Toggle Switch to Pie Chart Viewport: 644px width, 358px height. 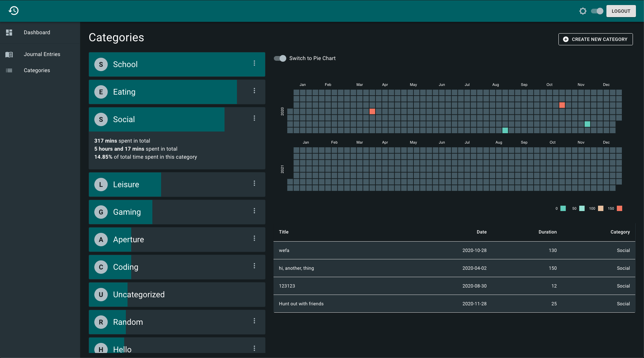(x=280, y=58)
